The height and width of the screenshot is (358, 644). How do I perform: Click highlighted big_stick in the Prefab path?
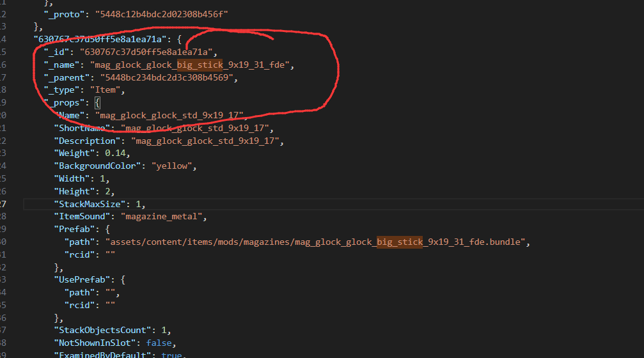pyautogui.click(x=399, y=242)
